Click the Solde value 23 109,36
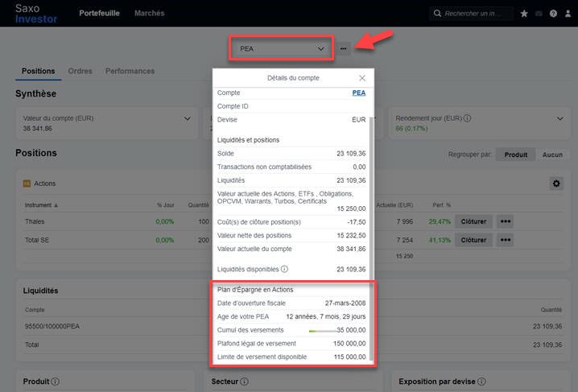 point(351,153)
